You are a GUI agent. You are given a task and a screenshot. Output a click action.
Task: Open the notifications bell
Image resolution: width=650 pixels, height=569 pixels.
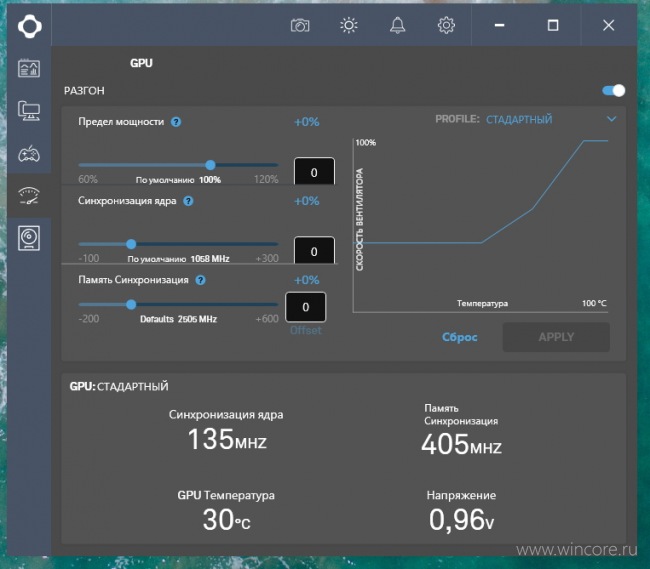coord(397,26)
